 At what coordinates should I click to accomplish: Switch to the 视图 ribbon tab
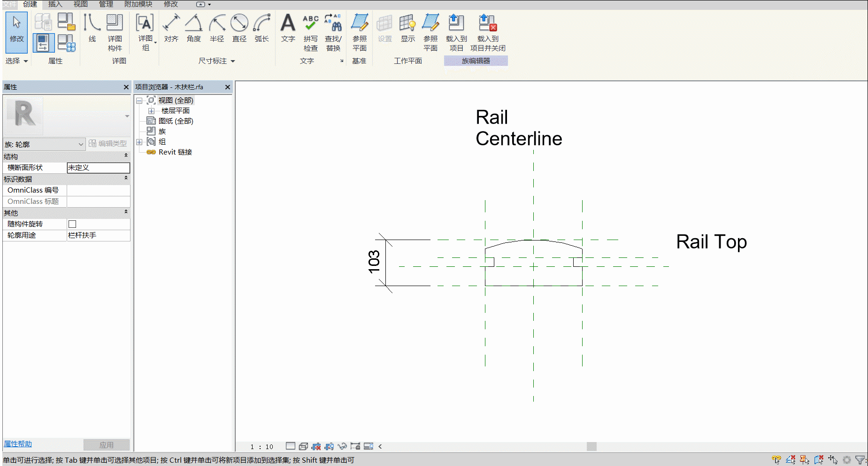80,4
